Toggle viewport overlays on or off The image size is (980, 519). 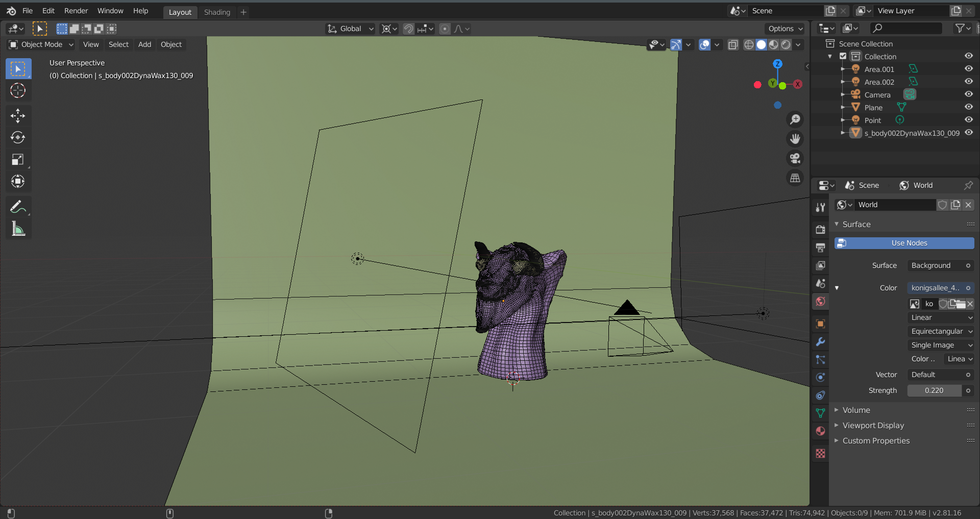(x=705, y=44)
